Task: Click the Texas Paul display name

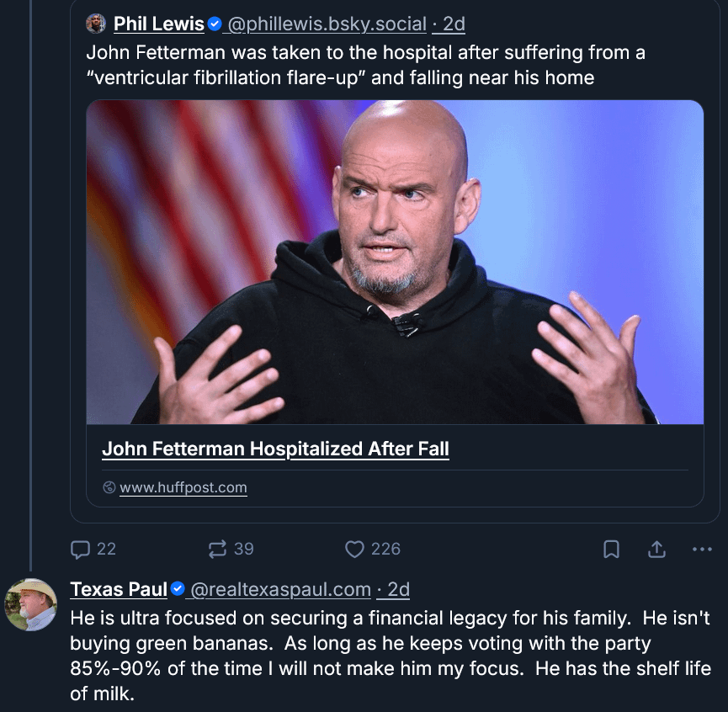Action: point(119,589)
